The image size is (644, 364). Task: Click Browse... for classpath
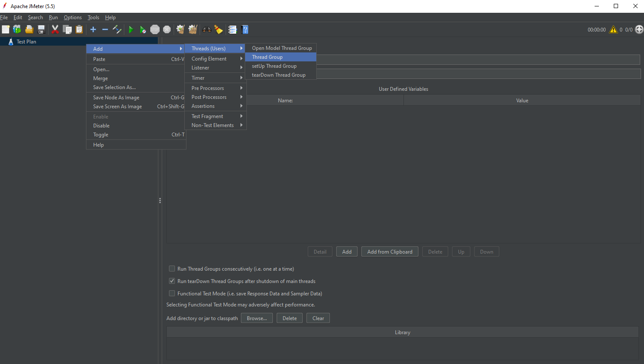[257, 318]
